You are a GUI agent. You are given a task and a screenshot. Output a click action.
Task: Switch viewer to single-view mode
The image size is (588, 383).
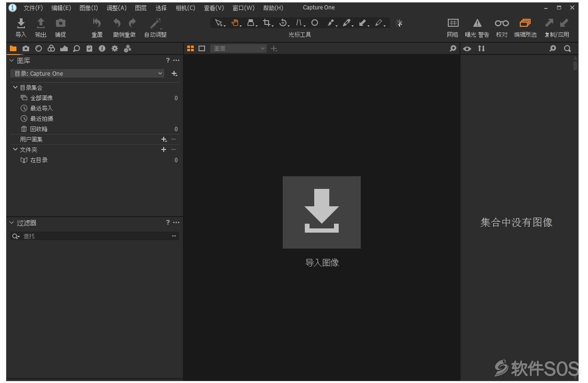click(202, 48)
